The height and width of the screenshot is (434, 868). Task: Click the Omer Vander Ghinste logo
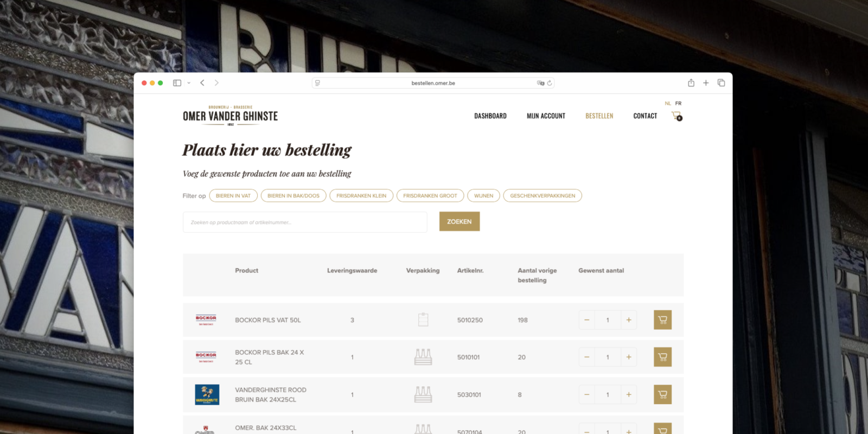(x=230, y=116)
